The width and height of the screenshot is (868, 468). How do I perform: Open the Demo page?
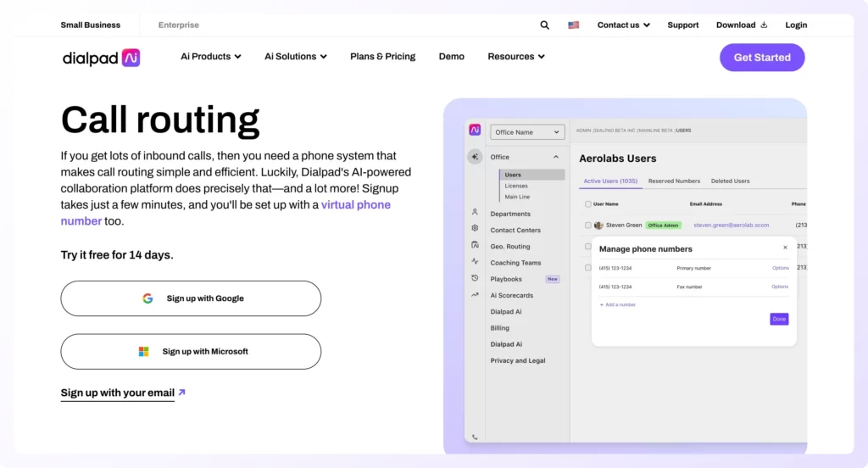pos(451,57)
